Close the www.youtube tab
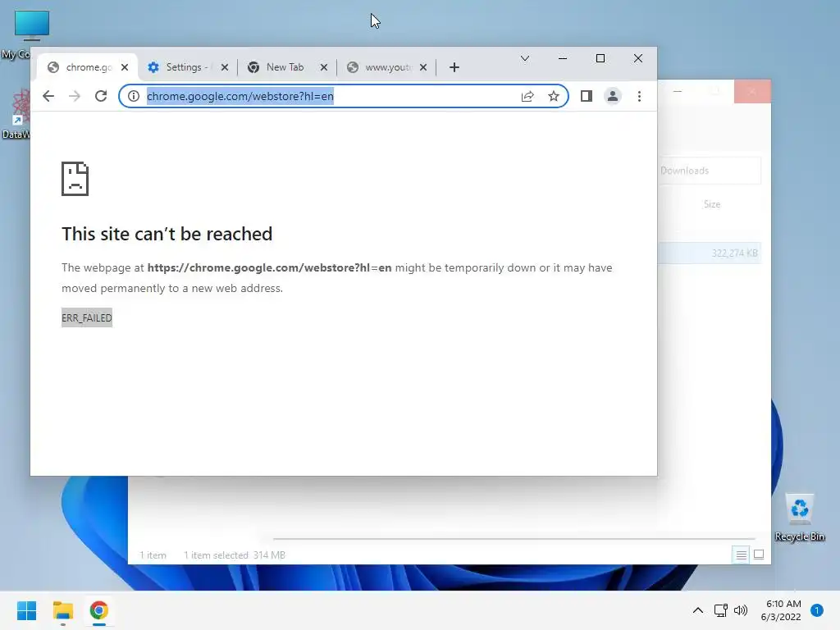 tap(423, 67)
